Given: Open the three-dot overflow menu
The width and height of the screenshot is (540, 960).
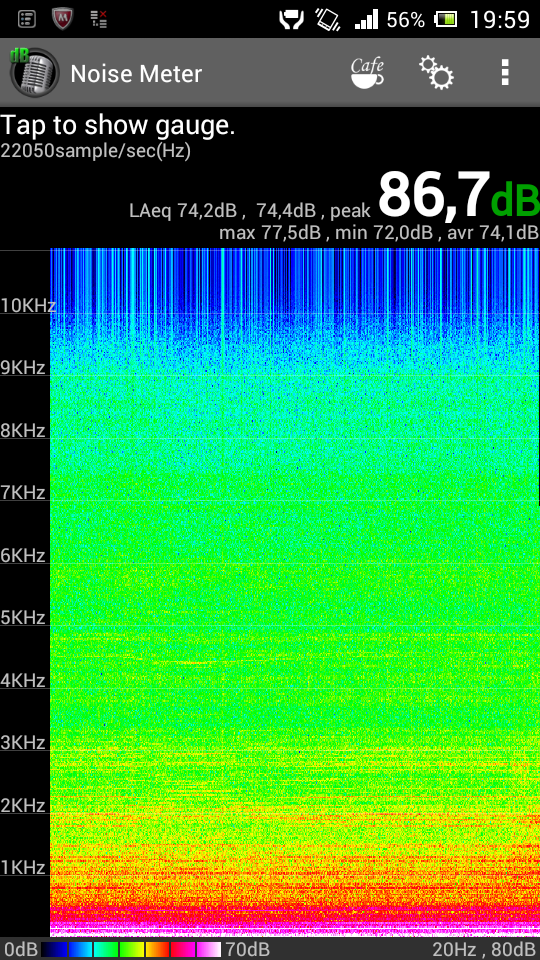Looking at the screenshot, I should click(505, 72).
